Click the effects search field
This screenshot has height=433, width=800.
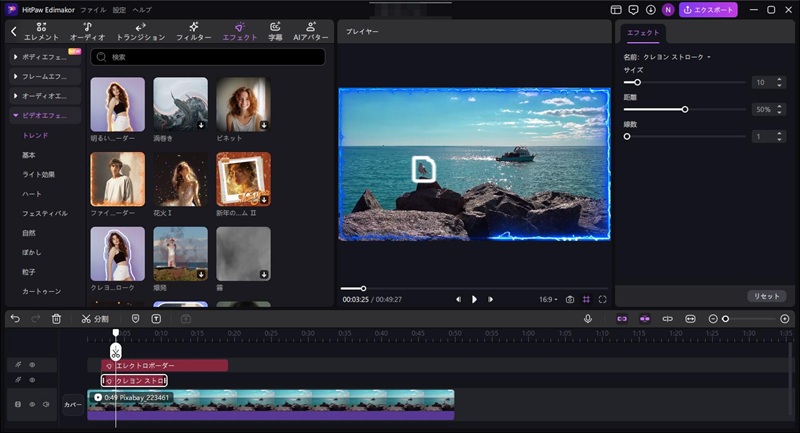point(208,57)
